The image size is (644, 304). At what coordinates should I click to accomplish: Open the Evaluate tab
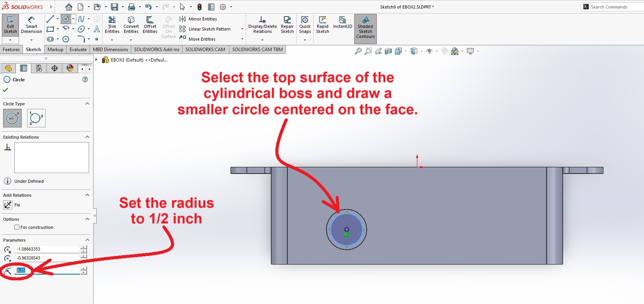tap(78, 50)
